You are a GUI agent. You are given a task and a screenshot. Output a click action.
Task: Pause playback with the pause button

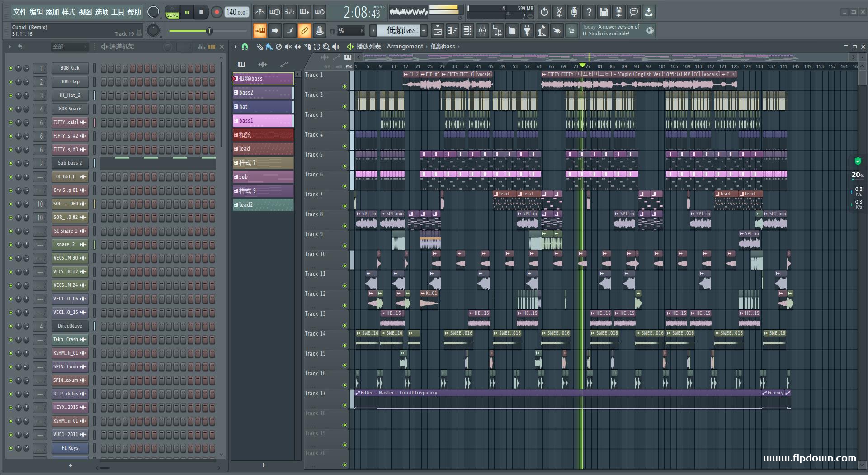(187, 12)
